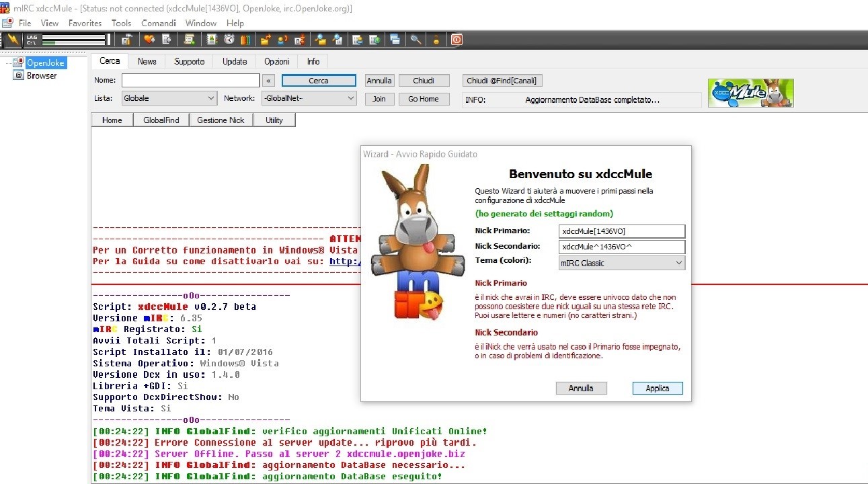Click the Cascade Windows icon
This screenshot has height=484, width=868.
(x=395, y=40)
